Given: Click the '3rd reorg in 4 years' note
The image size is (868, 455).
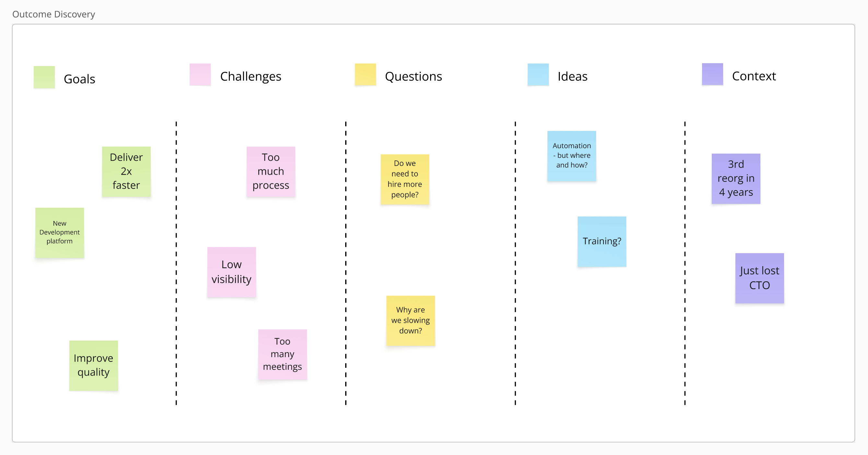Looking at the screenshot, I should 736,179.
